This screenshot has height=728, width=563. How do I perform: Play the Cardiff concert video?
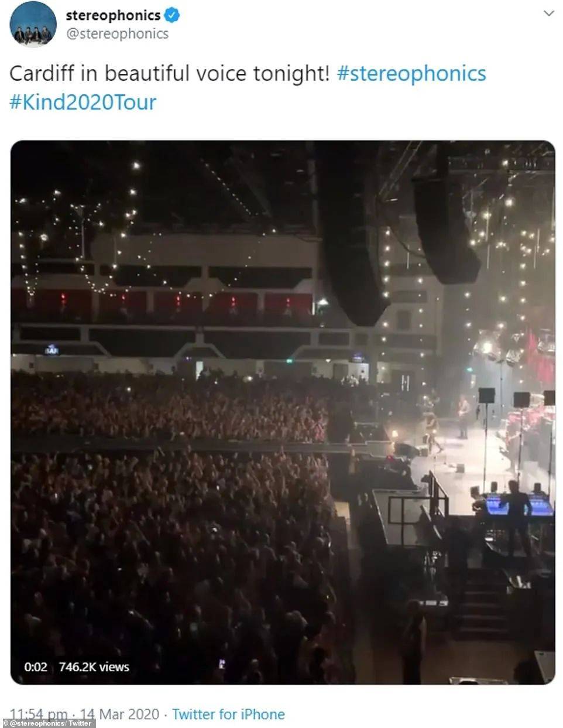283,412
